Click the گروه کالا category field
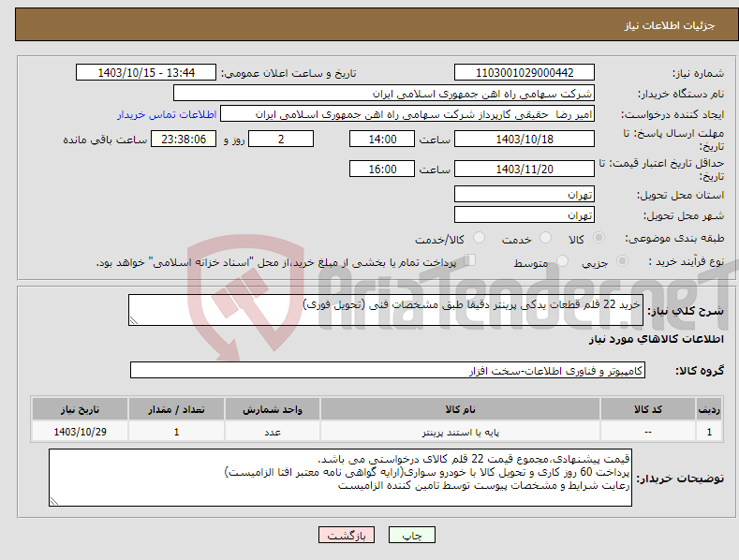This screenshot has width=739, height=560. pyautogui.click(x=388, y=371)
